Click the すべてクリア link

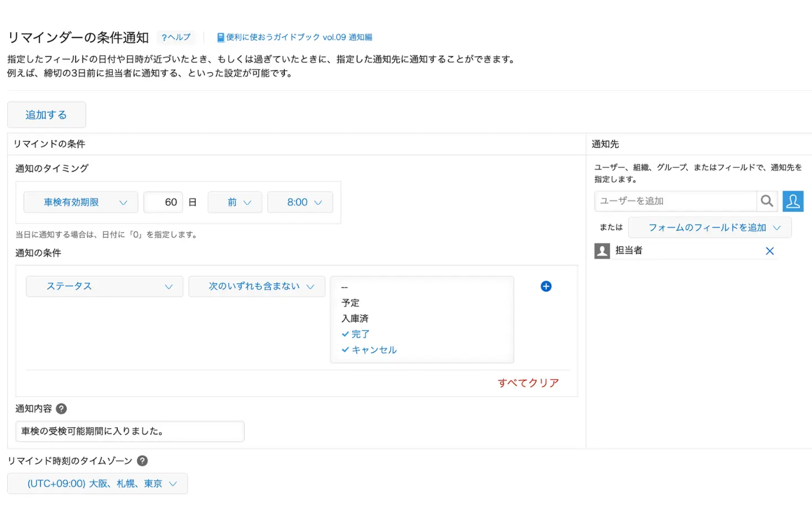click(x=528, y=383)
